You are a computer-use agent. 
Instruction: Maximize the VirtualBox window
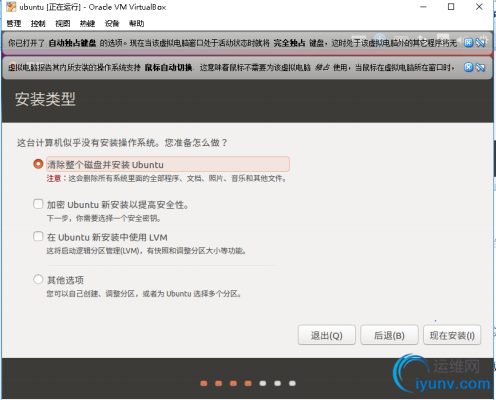[x=451, y=7]
